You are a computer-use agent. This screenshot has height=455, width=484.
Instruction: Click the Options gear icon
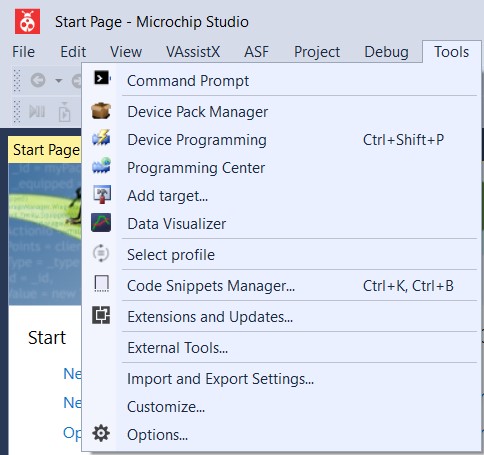(101, 433)
